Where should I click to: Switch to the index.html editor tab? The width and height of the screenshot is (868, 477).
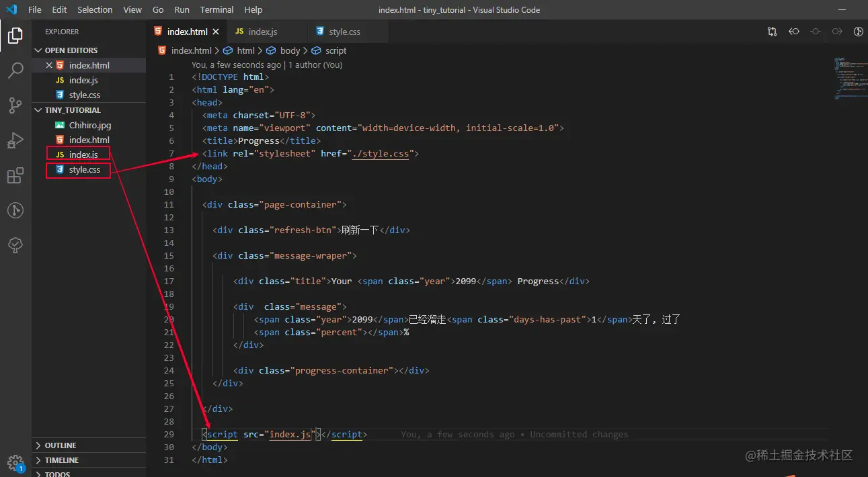(x=187, y=32)
